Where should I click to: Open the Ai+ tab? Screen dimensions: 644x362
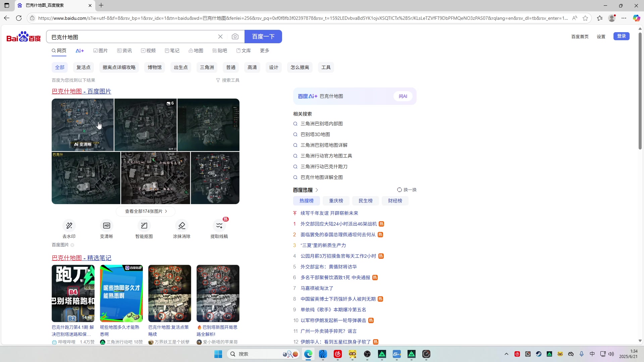tap(79, 51)
